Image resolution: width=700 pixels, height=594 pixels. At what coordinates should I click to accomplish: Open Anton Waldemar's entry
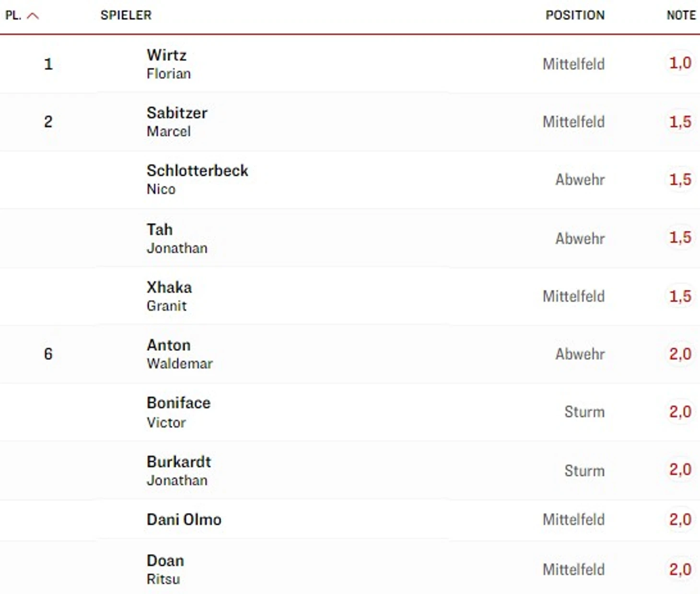click(179, 354)
